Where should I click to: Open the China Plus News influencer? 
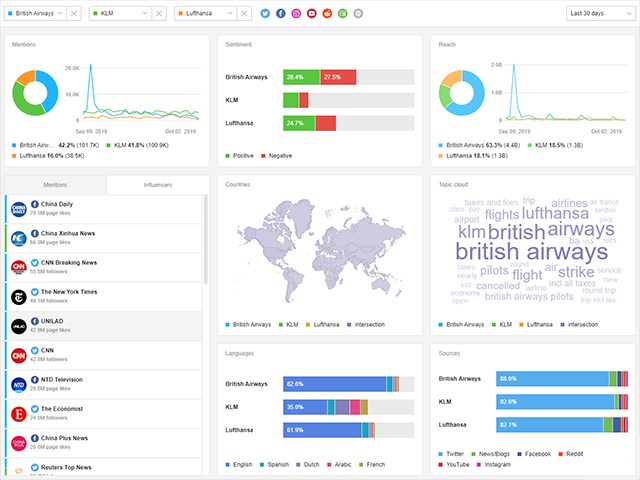click(x=104, y=443)
